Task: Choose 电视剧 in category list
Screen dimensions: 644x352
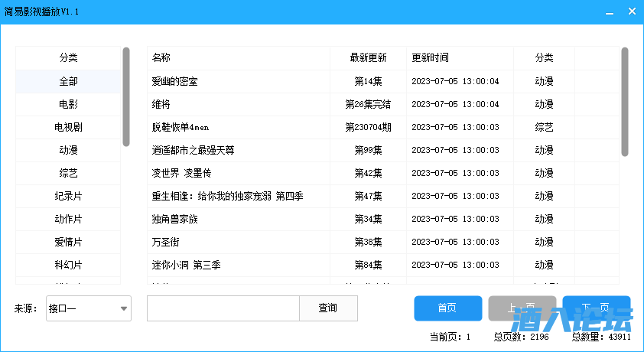Action: point(69,127)
